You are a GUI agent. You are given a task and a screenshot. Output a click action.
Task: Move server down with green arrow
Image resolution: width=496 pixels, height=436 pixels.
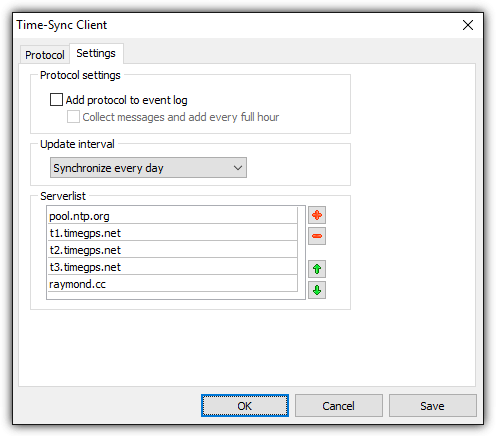317,290
